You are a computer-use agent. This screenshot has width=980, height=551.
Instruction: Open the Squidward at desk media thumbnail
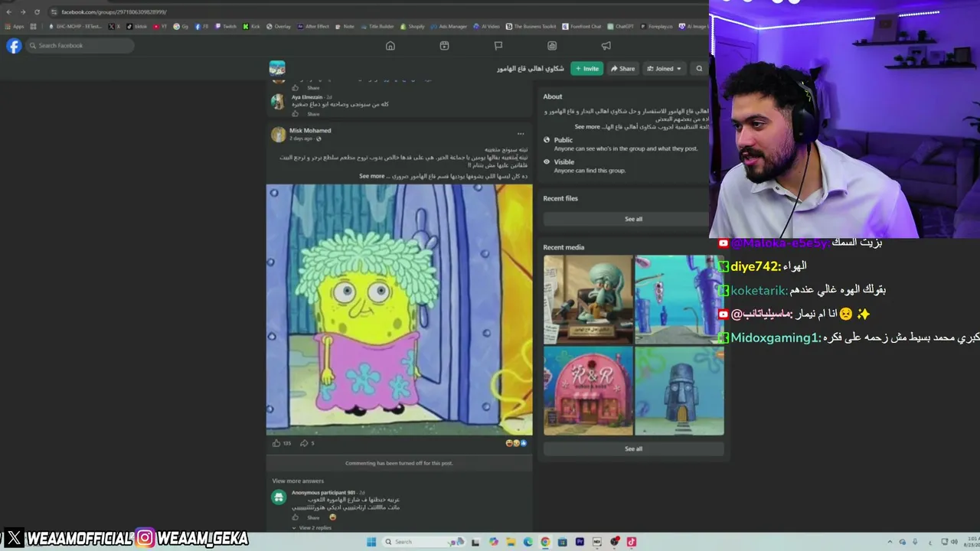(588, 299)
